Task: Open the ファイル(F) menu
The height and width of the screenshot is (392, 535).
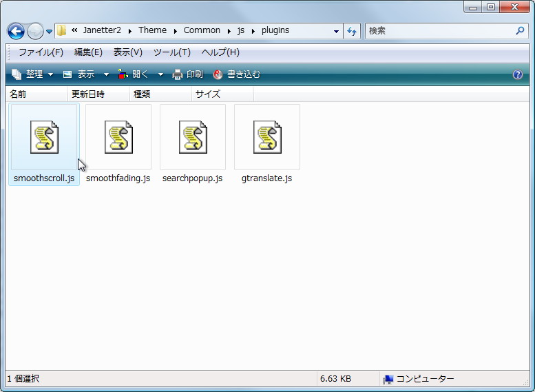Action: click(x=41, y=52)
